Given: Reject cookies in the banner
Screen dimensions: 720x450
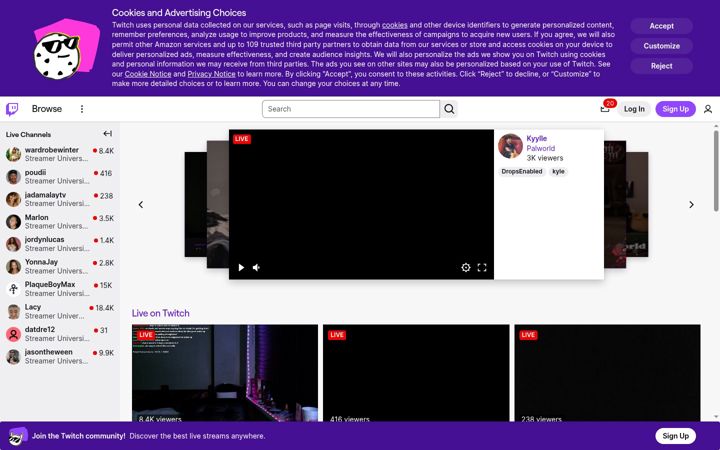Looking at the screenshot, I should pos(661,66).
